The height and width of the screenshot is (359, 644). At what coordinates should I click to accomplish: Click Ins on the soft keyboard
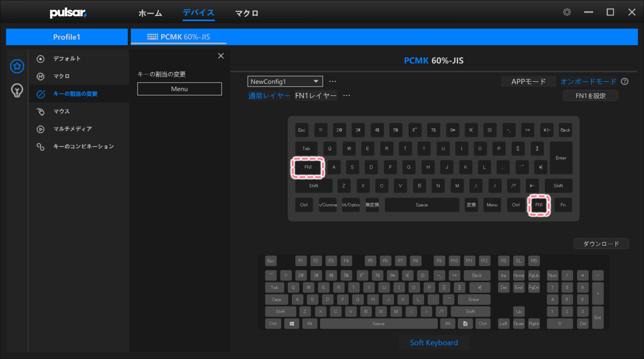click(x=503, y=275)
